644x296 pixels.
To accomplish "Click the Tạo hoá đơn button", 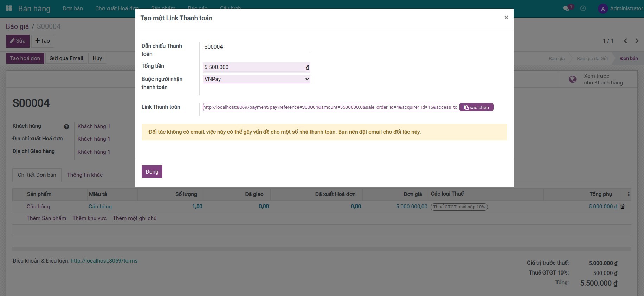I will click(25, 58).
